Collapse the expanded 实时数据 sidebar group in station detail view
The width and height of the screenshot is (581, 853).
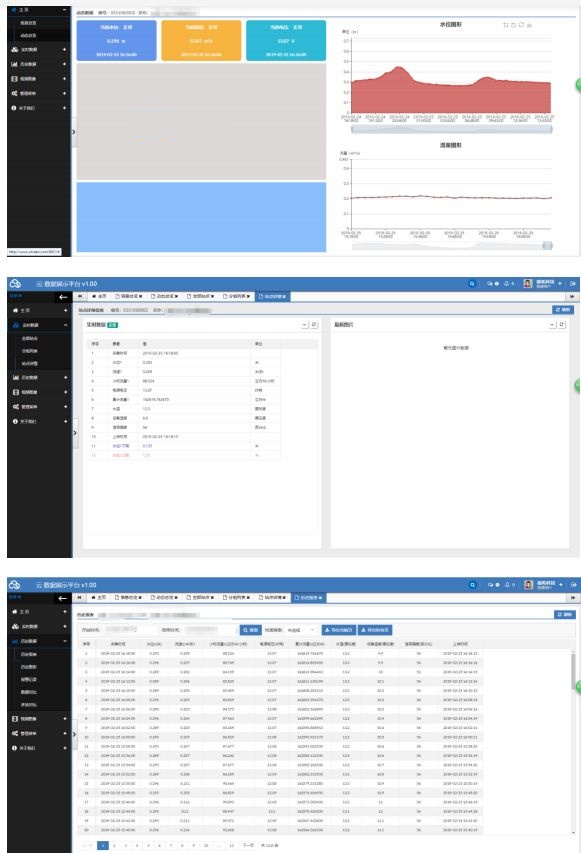39,325
